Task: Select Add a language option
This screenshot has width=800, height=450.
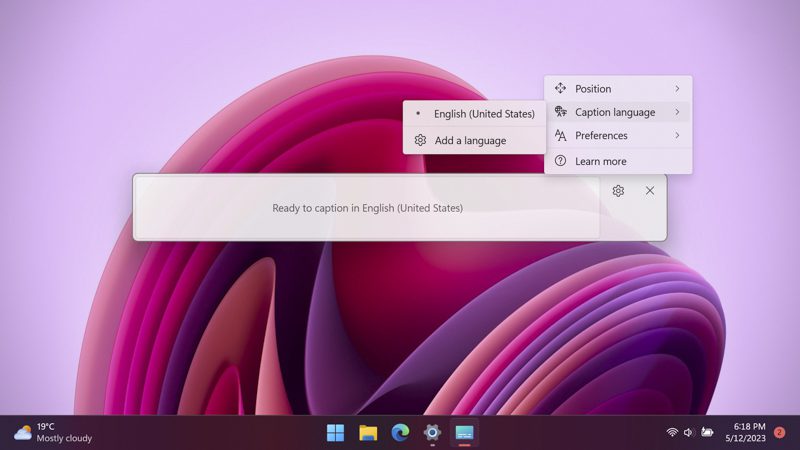Action: [x=474, y=140]
